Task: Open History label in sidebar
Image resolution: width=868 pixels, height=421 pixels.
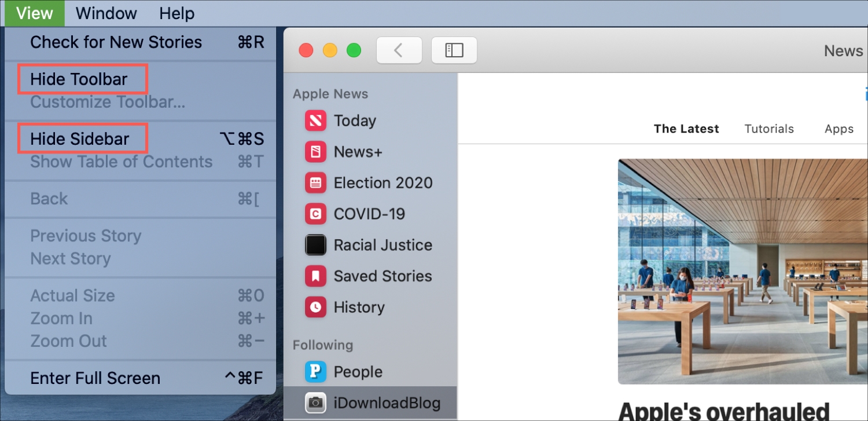Action: [x=359, y=307]
